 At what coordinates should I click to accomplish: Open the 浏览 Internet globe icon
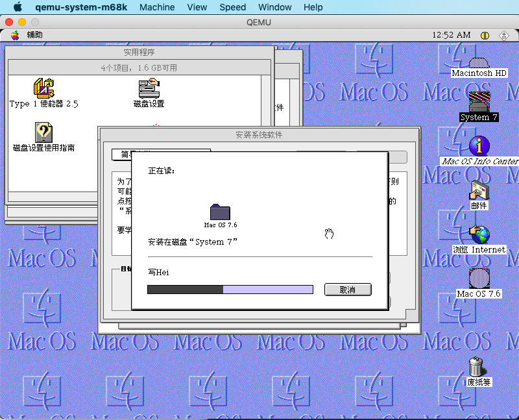point(479,234)
